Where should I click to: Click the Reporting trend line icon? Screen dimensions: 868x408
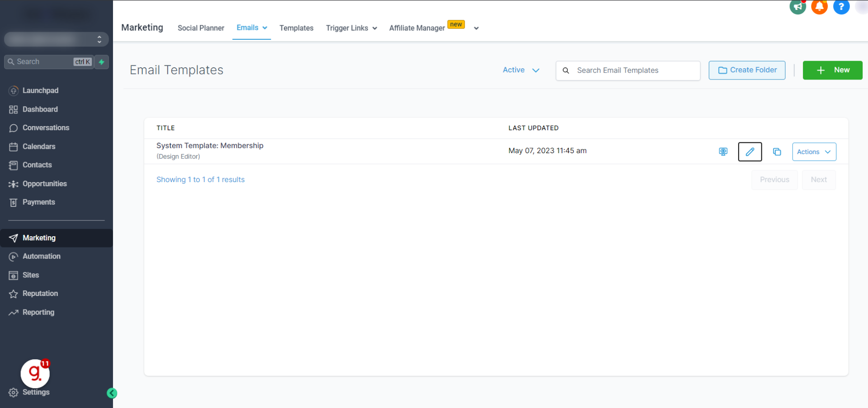tap(14, 312)
